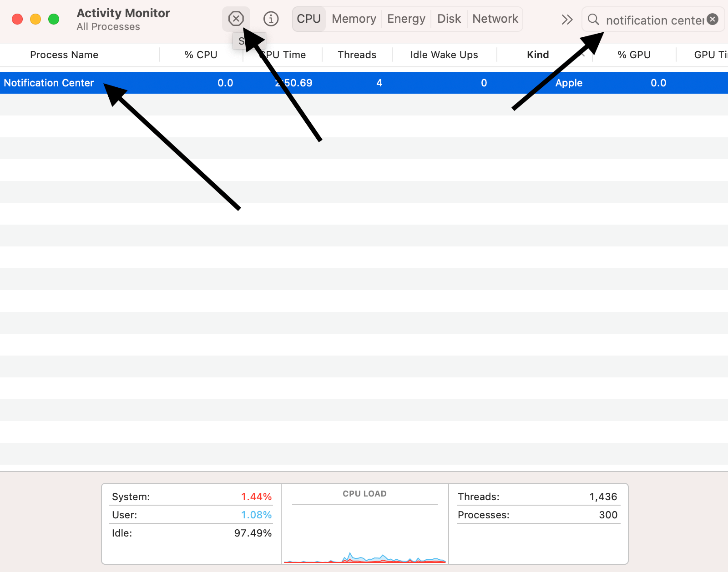
Task: Switch to the Energy tab
Action: point(406,19)
